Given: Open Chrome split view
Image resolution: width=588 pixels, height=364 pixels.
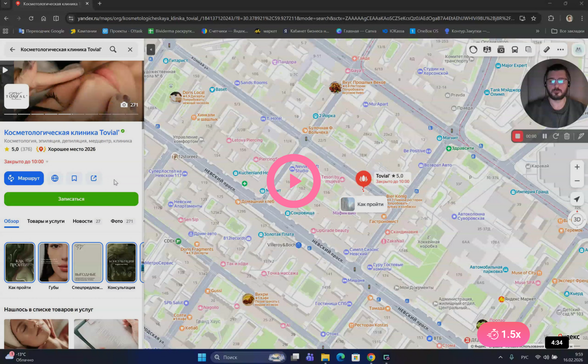Looking at the screenshot, I should pos(56,18).
